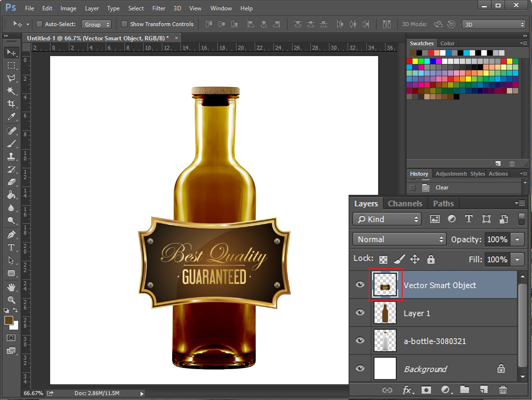The height and width of the screenshot is (400, 532).
Task: Open the Image menu
Action: coord(68,8)
